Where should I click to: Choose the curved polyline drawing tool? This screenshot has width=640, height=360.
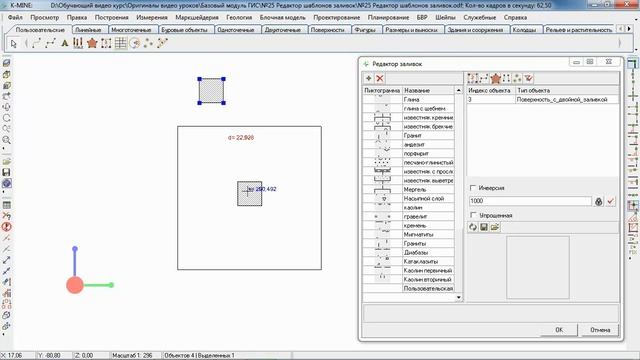coord(36,43)
